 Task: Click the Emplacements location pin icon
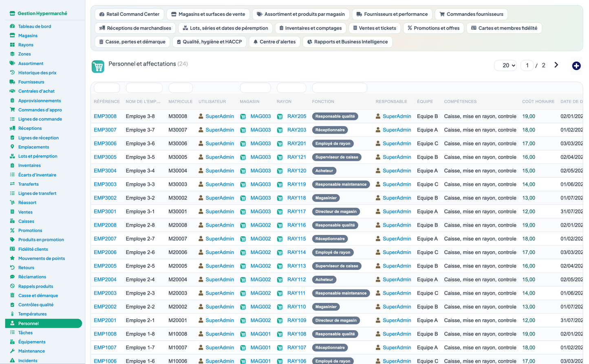click(x=12, y=147)
